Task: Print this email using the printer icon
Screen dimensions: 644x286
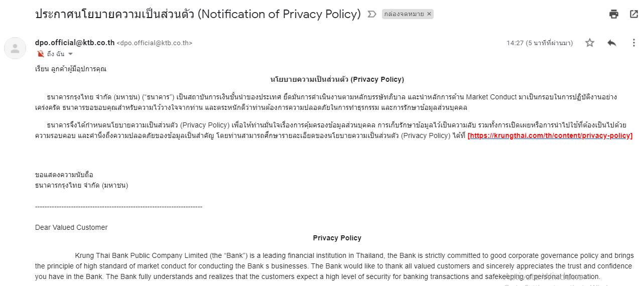Action: pos(613,14)
